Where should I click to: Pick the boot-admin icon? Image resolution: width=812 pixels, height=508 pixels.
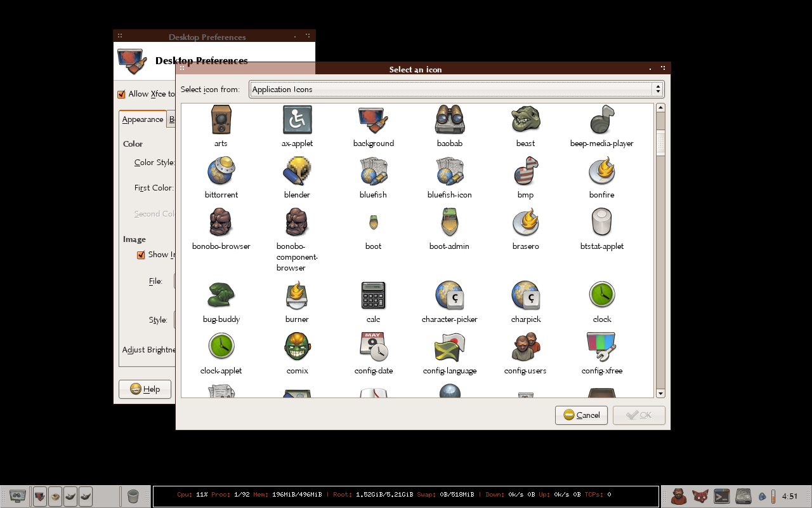point(449,222)
